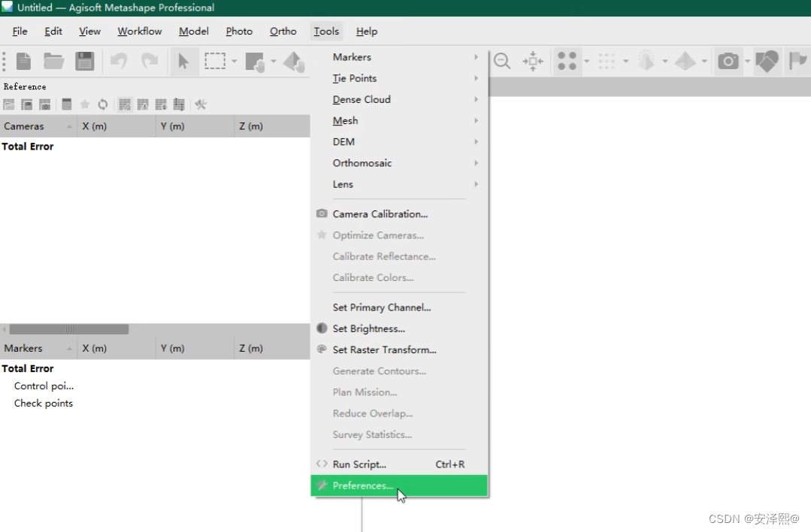This screenshot has height=532, width=811.
Task: Open the Edit menu
Action: pyautogui.click(x=53, y=32)
